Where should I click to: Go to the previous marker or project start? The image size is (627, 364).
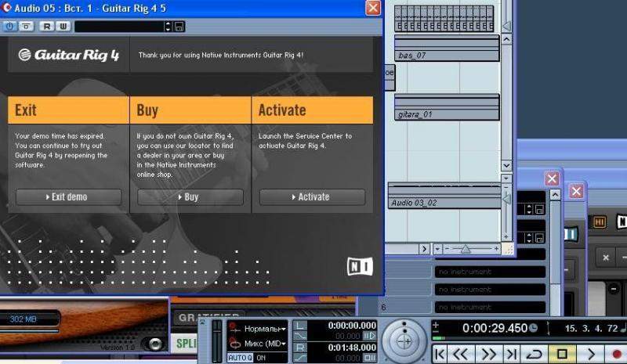[x=440, y=354]
